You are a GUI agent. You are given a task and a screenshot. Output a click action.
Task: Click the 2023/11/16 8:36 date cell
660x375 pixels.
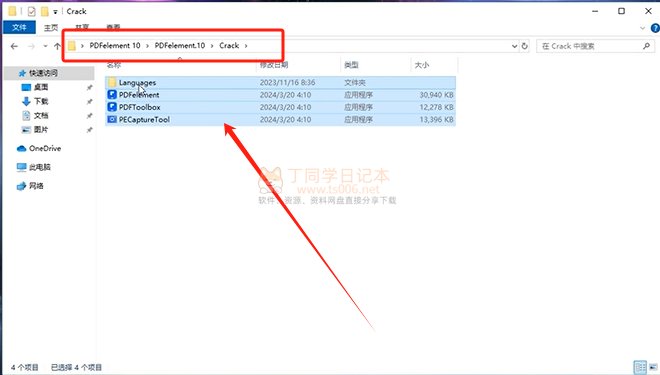(287, 82)
